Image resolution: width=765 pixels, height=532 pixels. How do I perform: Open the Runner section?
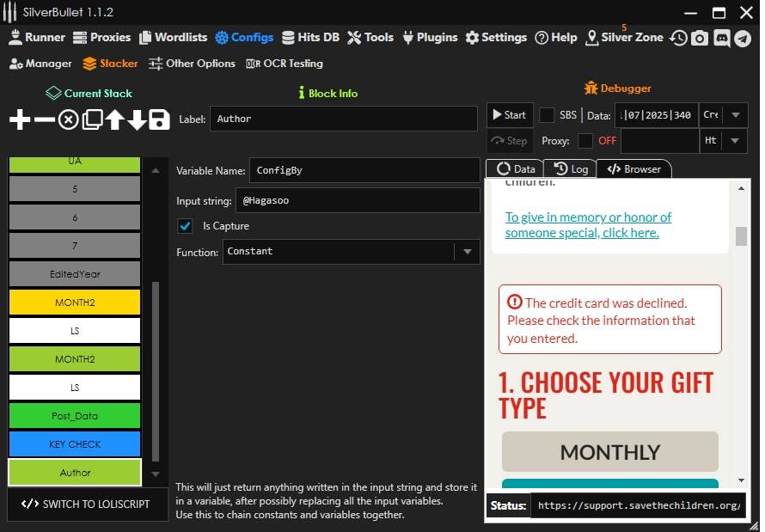(37, 37)
